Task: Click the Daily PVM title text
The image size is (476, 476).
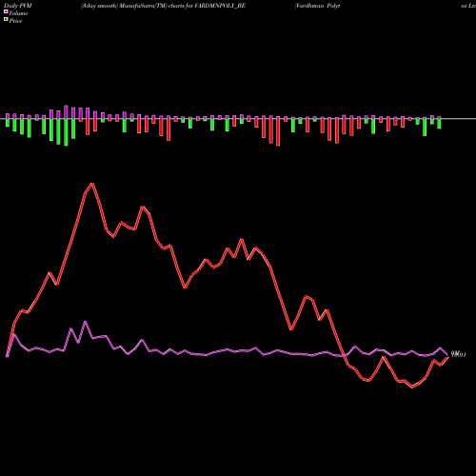Action: point(18,6)
